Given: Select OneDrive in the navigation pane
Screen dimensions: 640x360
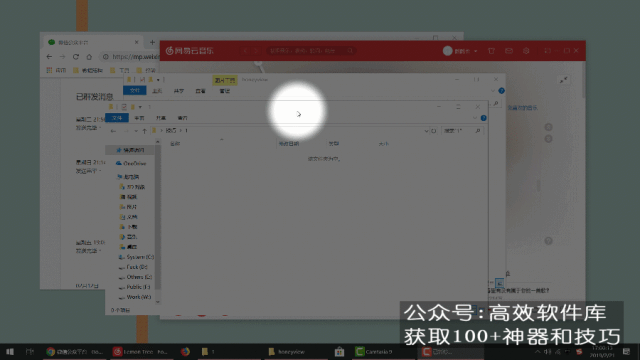Looking at the screenshot, I should coord(131,163).
